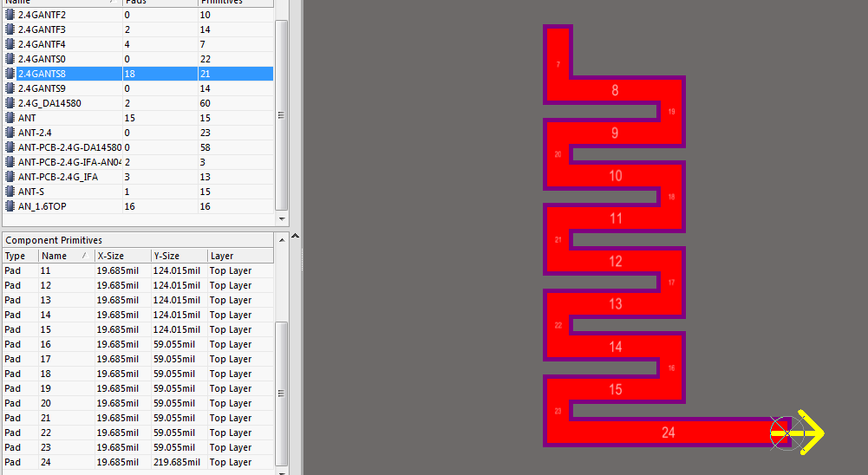Select Pad 19 row in primitives
The width and height of the screenshot is (868, 475).
139,388
